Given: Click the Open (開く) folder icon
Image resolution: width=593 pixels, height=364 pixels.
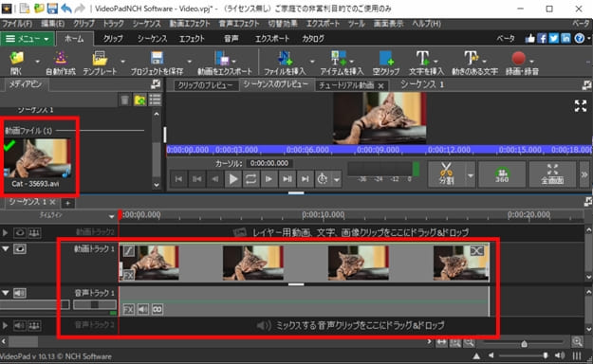Looking at the screenshot, I should [x=17, y=58].
